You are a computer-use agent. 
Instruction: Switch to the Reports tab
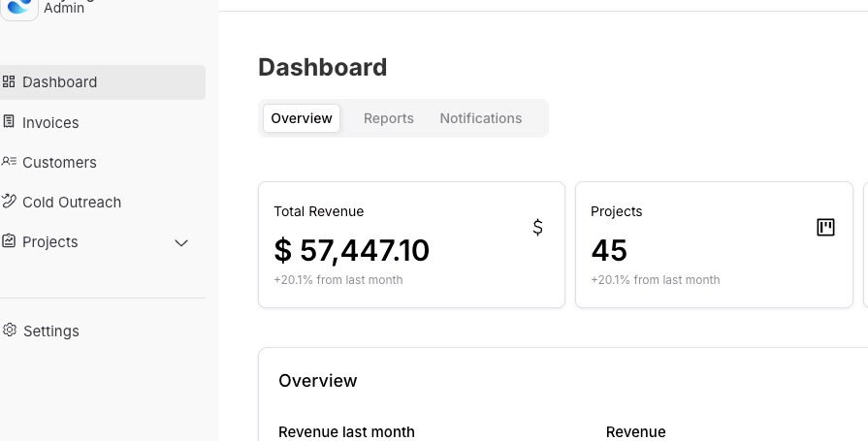point(389,118)
